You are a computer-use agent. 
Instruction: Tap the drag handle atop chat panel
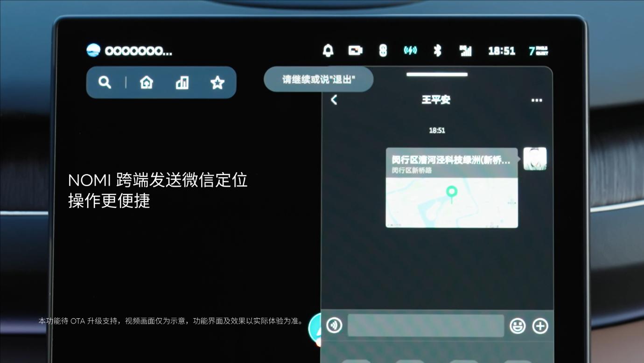coord(437,74)
